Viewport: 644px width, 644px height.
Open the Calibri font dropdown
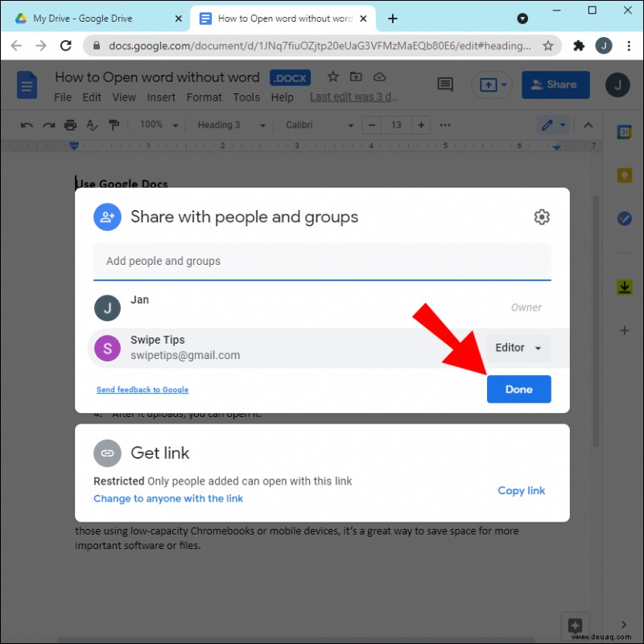click(319, 125)
